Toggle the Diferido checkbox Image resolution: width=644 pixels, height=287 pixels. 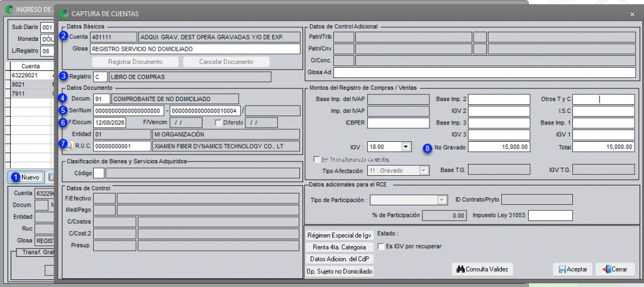(x=219, y=122)
